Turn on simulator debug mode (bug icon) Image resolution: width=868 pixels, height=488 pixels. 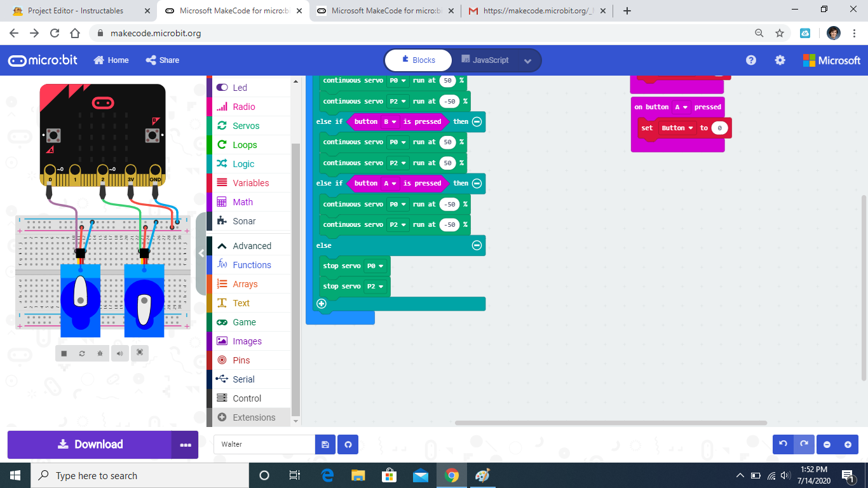(x=100, y=353)
